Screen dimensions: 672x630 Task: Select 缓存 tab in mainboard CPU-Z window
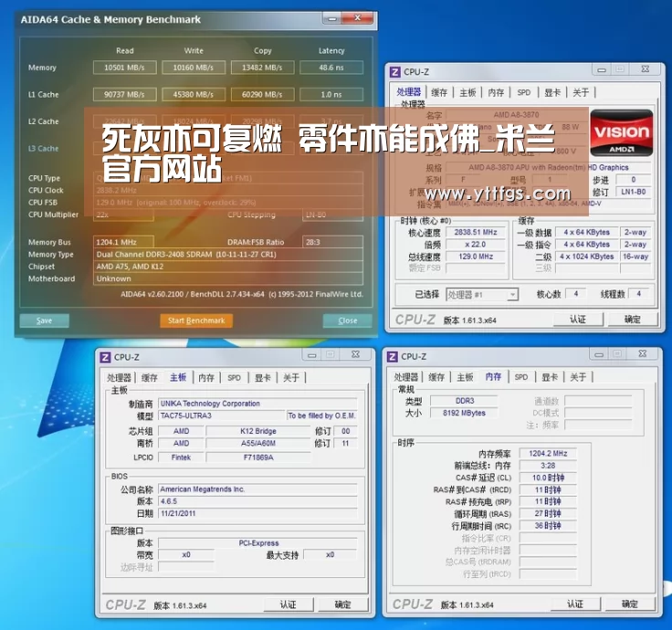coord(149,378)
